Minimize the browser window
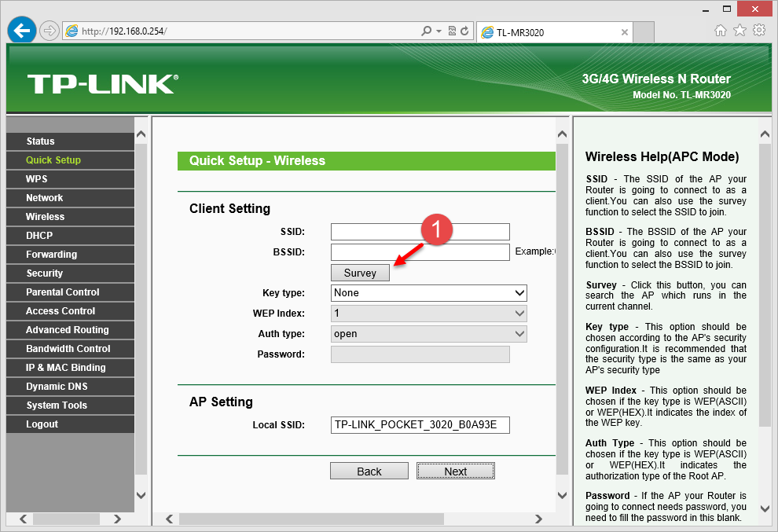The image size is (778, 532). [x=706, y=9]
